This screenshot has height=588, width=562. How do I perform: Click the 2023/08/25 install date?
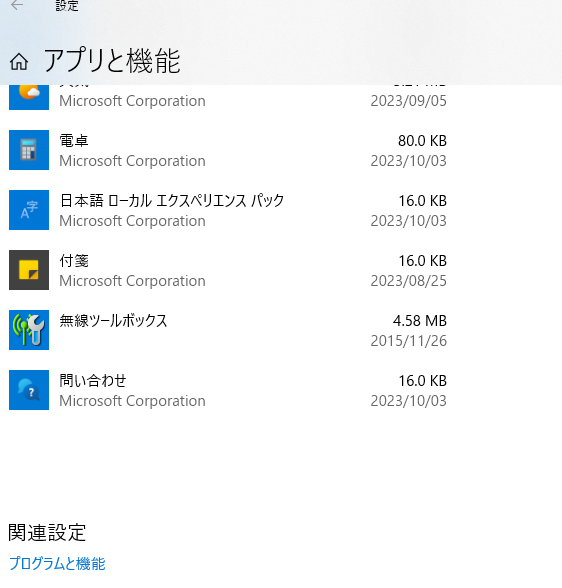point(409,281)
